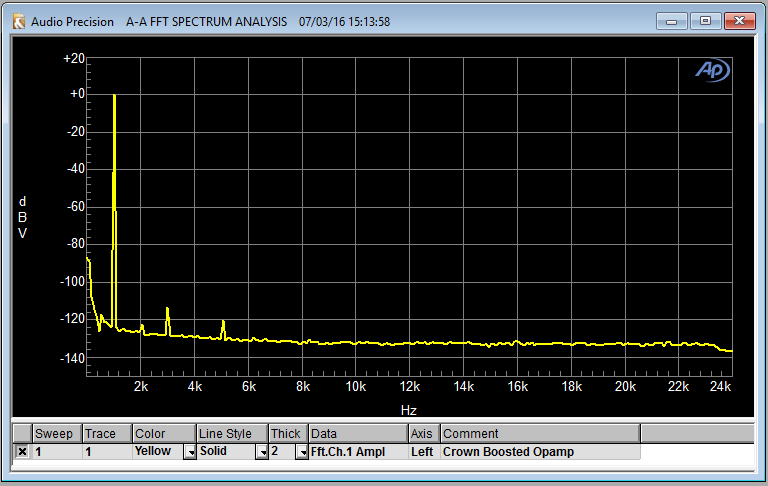This screenshot has height=486, width=768.
Task: Close the Audio Precision window
Action: (740, 22)
